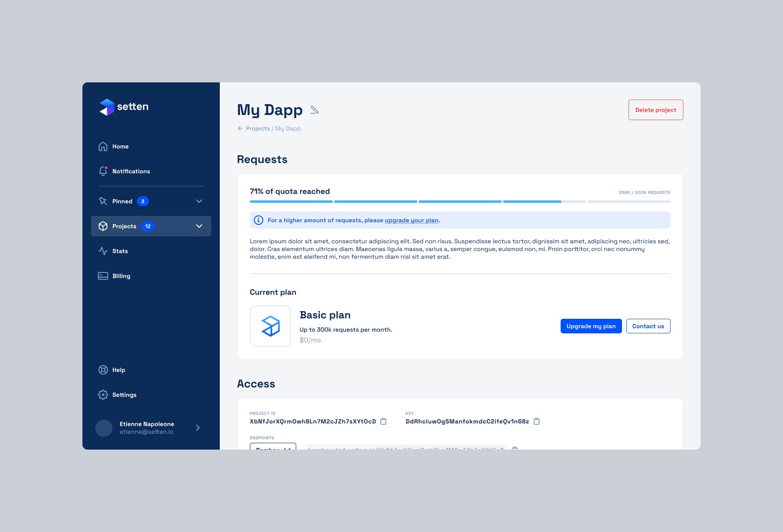Click the Upgrade my plan button
Screen dimensions: 783x532
click(591, 326)
